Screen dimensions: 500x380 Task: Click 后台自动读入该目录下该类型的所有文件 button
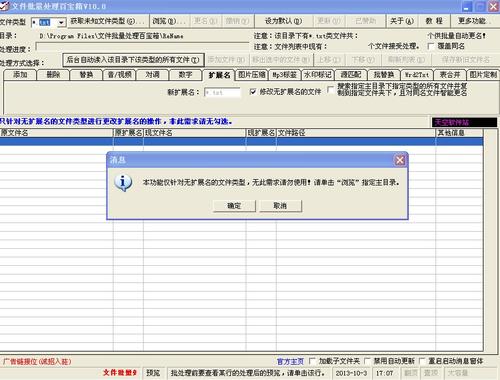pyautogui.click(x=133, y=60)
